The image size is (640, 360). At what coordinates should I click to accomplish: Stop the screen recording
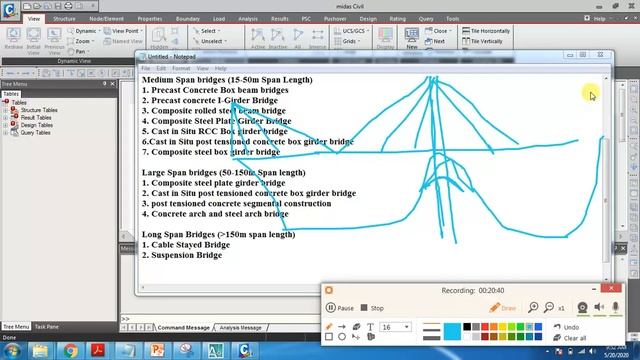(372, 308)
